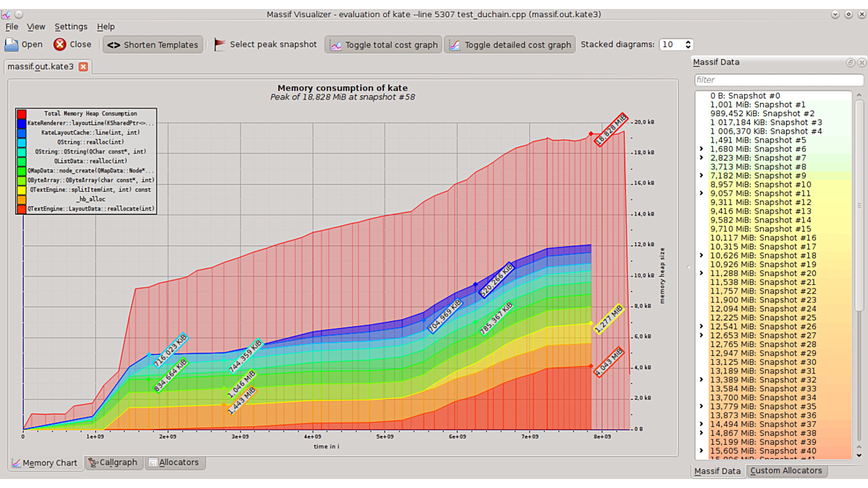868x488 pixels.
Task: Expand Snapshot #32 in the Massif Data list
Action: (x=701, y=380)
